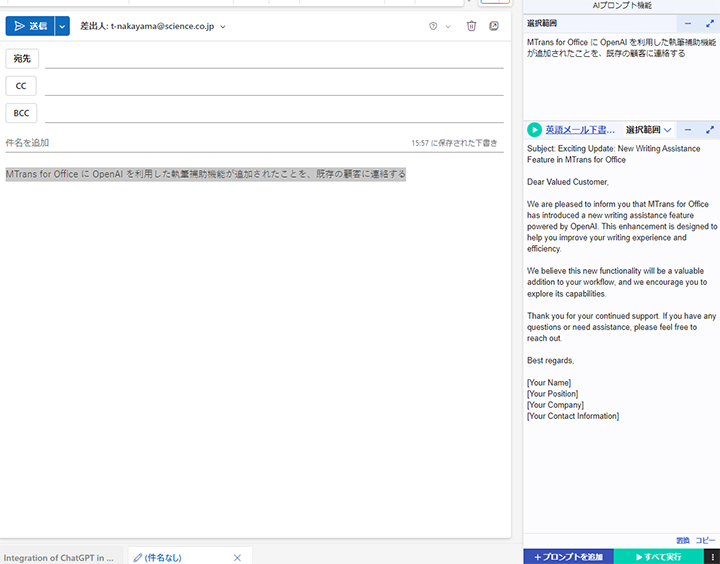
Task: Close the (件名なし) draft tab
Action: pos(237,558)
